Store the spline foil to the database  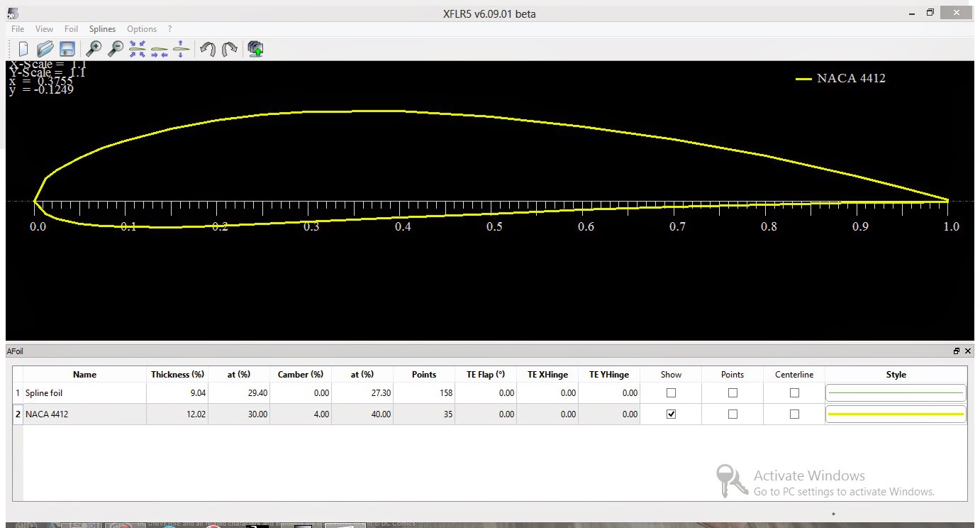[x=255, y=48]
